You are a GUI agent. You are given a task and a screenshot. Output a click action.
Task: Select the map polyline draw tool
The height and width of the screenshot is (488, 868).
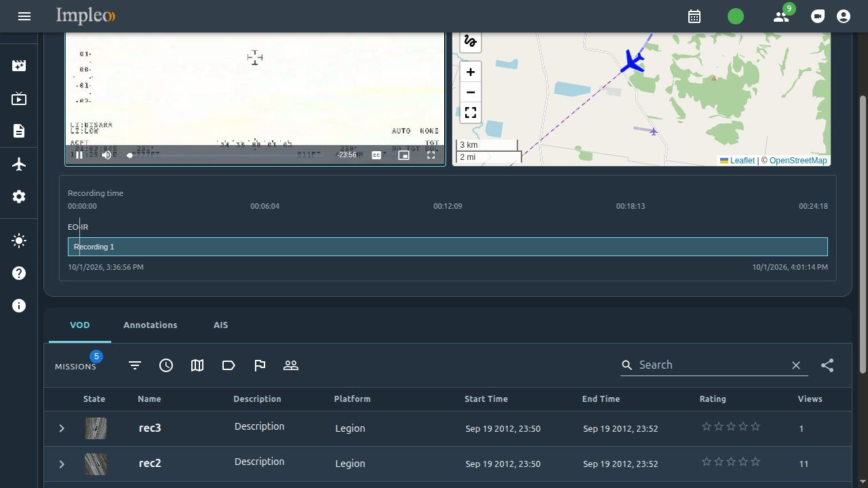(x=470, y=41)
